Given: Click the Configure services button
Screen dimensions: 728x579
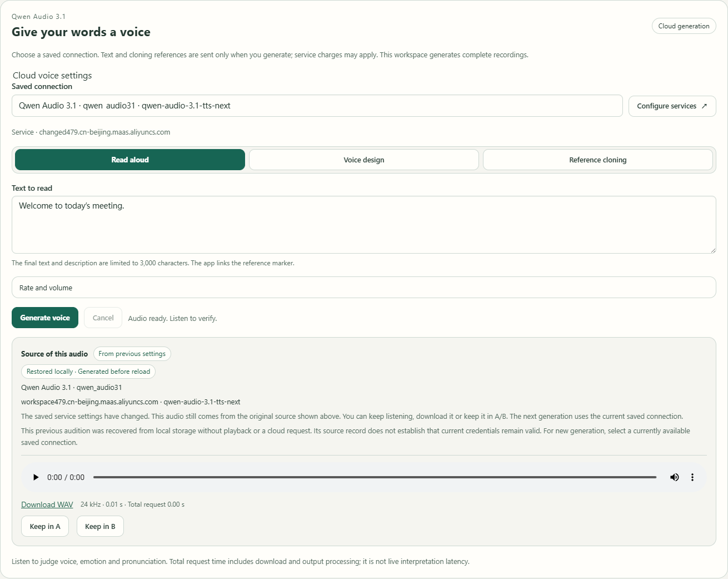Looking at the screenshot, I should point(672,106).
